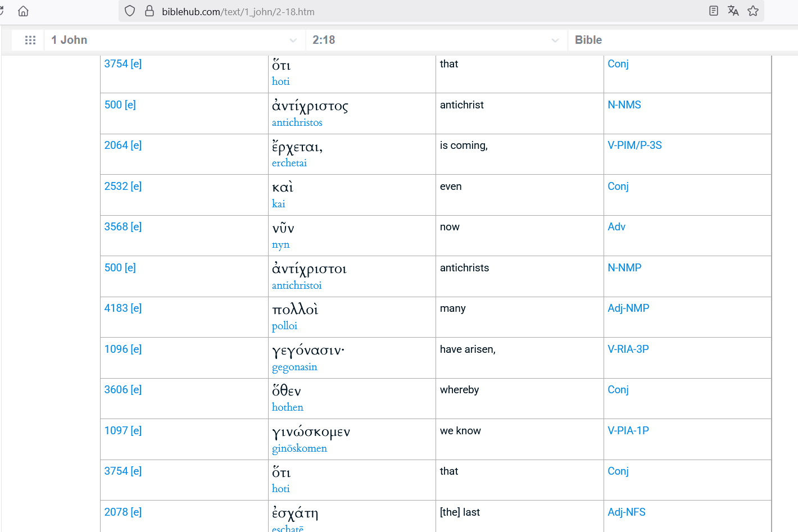Open the antichristos transliteration link
Screen dimensions: 798x532
[297, 122]
